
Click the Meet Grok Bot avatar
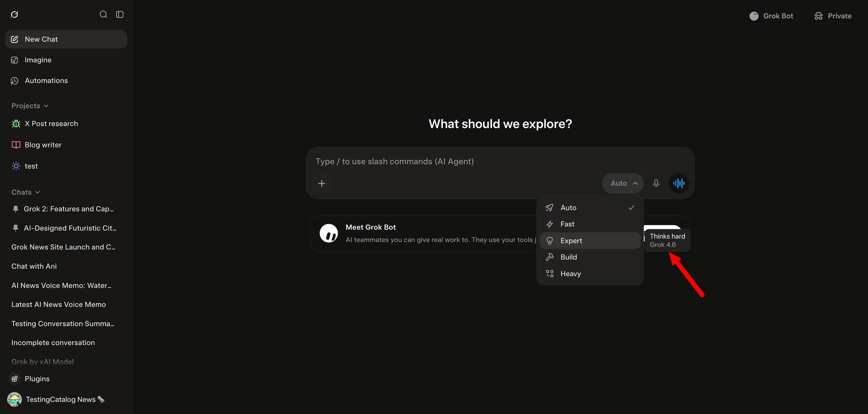coord(329,233)
